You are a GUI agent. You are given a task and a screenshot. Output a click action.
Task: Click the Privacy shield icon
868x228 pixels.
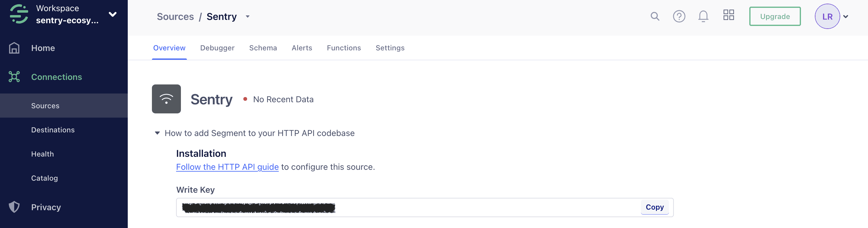tap(14, 207)
